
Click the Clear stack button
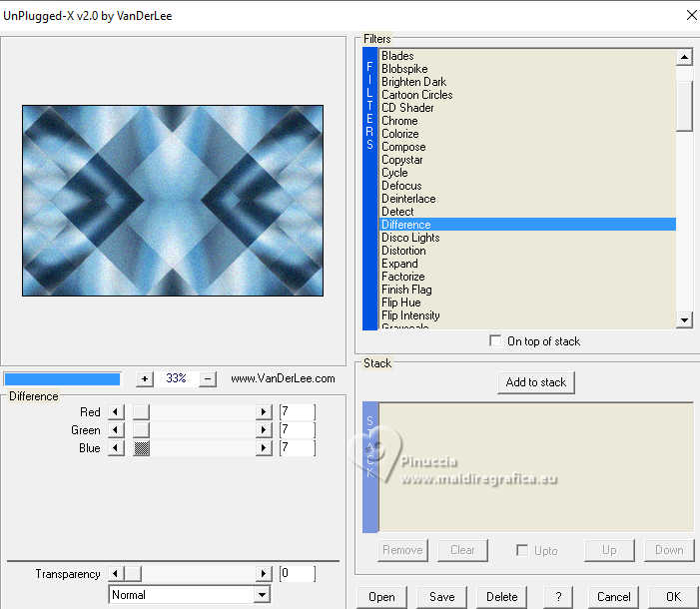coord(462,550)
